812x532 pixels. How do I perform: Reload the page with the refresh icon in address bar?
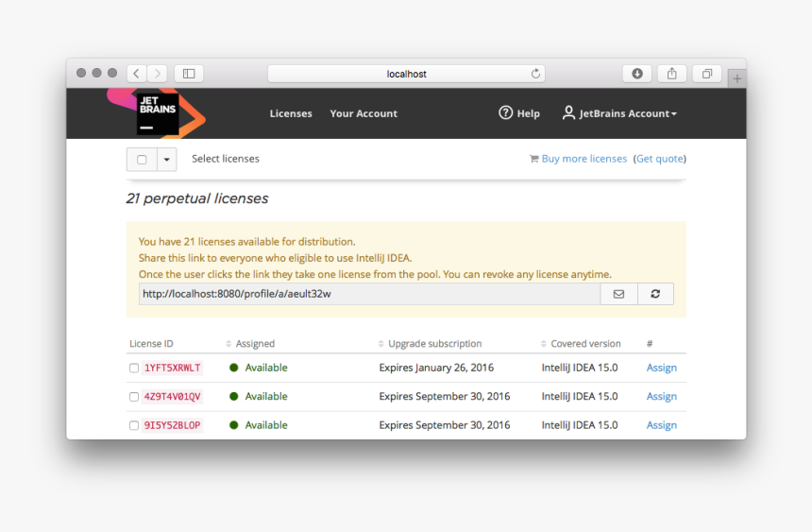pyautogui.click(x=535, y=74)
